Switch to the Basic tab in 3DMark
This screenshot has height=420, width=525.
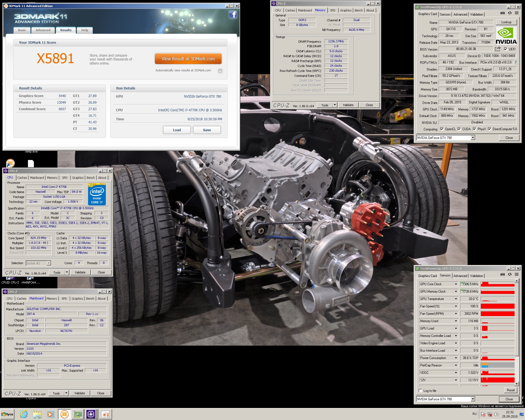tap(22, 30)
